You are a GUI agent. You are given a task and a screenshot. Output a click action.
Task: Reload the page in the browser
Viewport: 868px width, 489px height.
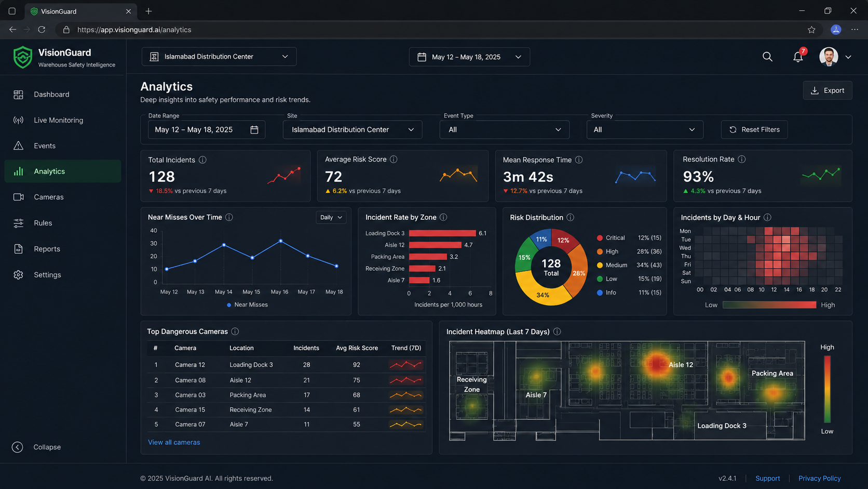coord(42,30)
